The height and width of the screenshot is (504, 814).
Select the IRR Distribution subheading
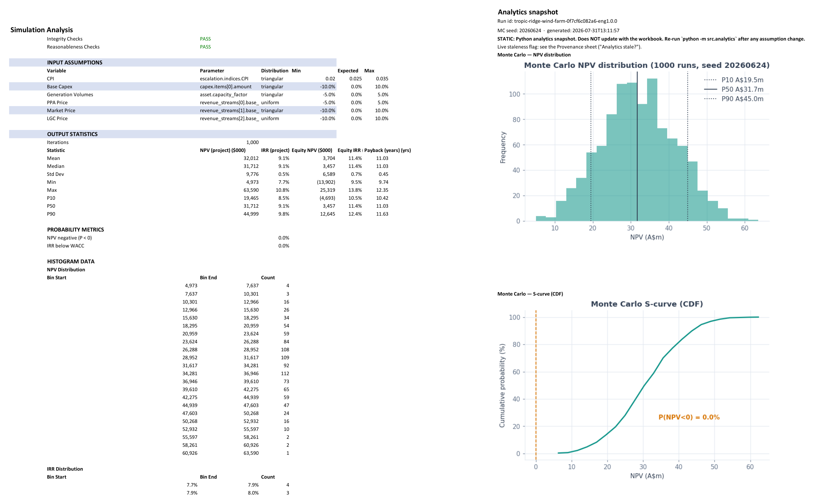coord(65,469)
